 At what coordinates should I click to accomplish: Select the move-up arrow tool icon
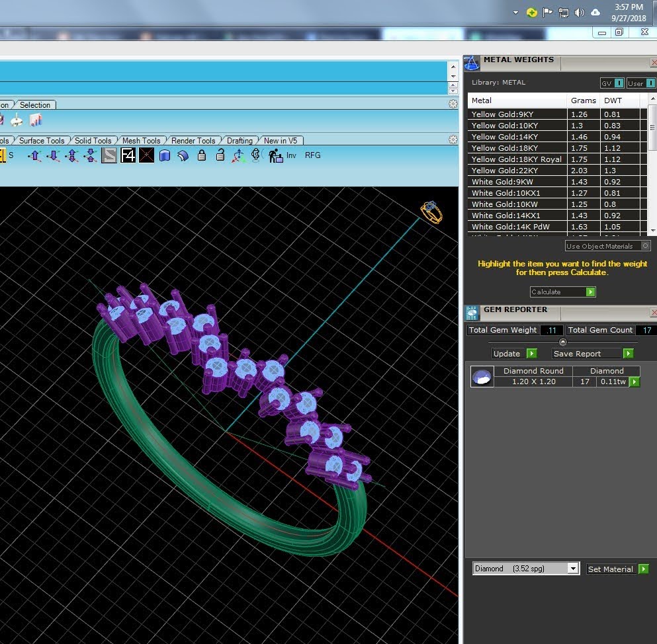(x=34, y=156)
